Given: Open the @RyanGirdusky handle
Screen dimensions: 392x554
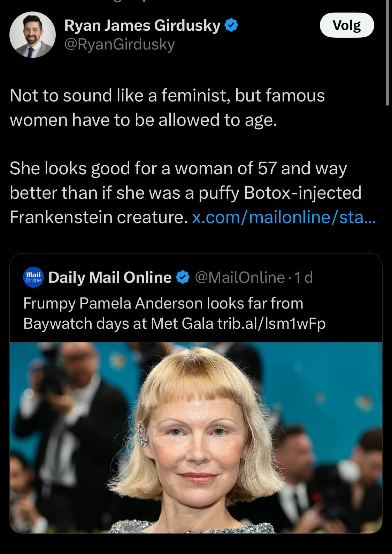Looking at the screenshot, I should 120,44.
